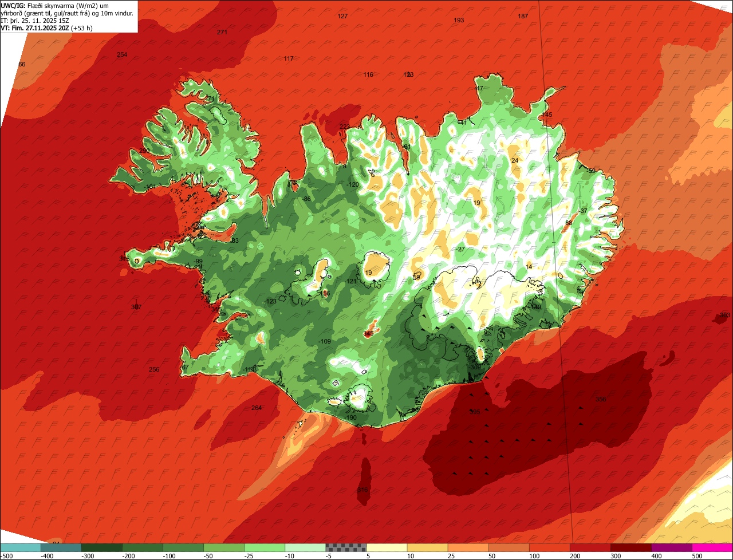733x560 pixels.
Task: Click the magenta legend swatch right of 500
Action: (712, 547)
